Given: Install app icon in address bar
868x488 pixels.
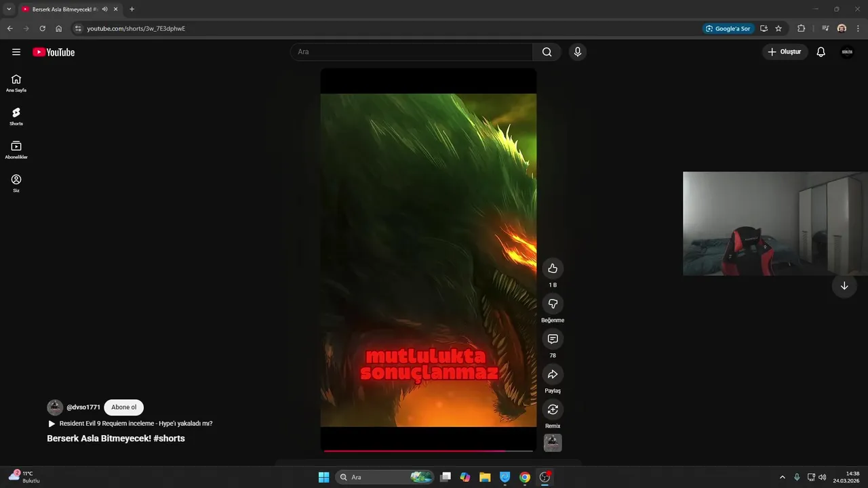Looking at the screenshot, I should 764,28.
